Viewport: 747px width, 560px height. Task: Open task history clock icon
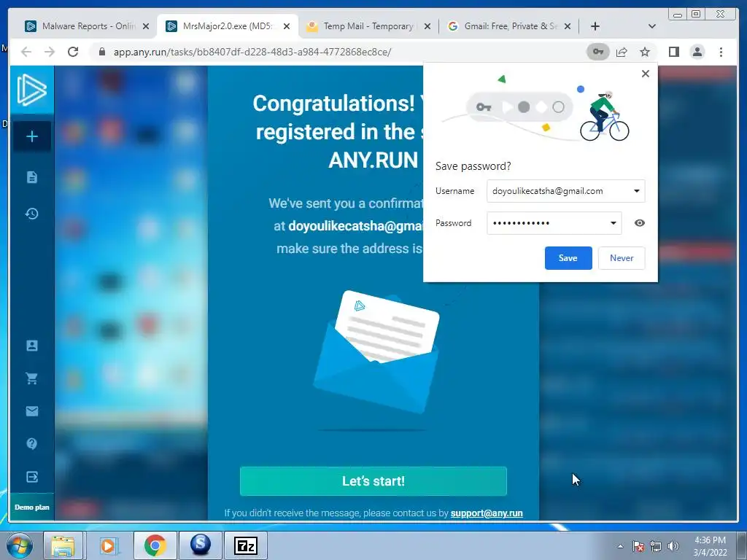pyautogui.click(x=32, y=214)
